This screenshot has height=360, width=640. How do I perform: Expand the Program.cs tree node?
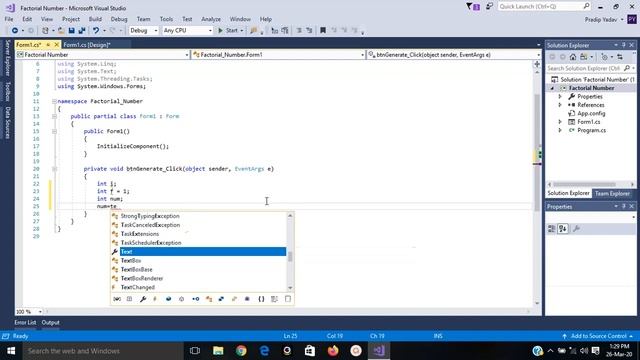[x=560, y=130]
